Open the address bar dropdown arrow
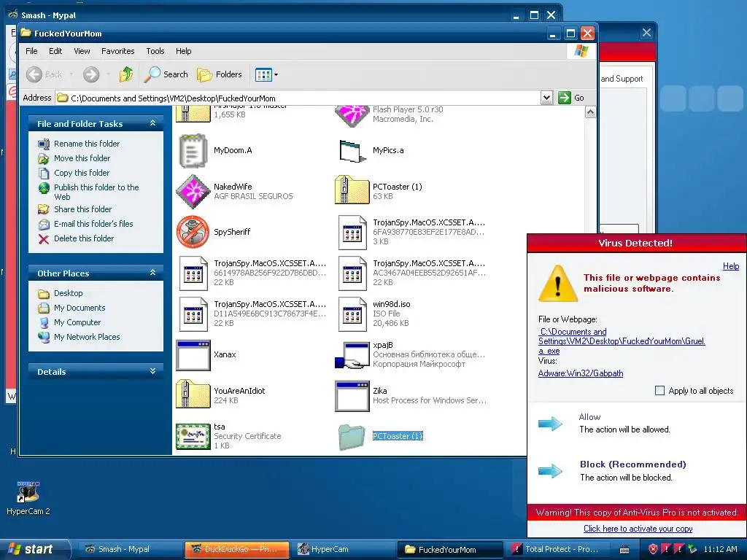Screen dimensions: 747x560 click(x=546, y=98)
